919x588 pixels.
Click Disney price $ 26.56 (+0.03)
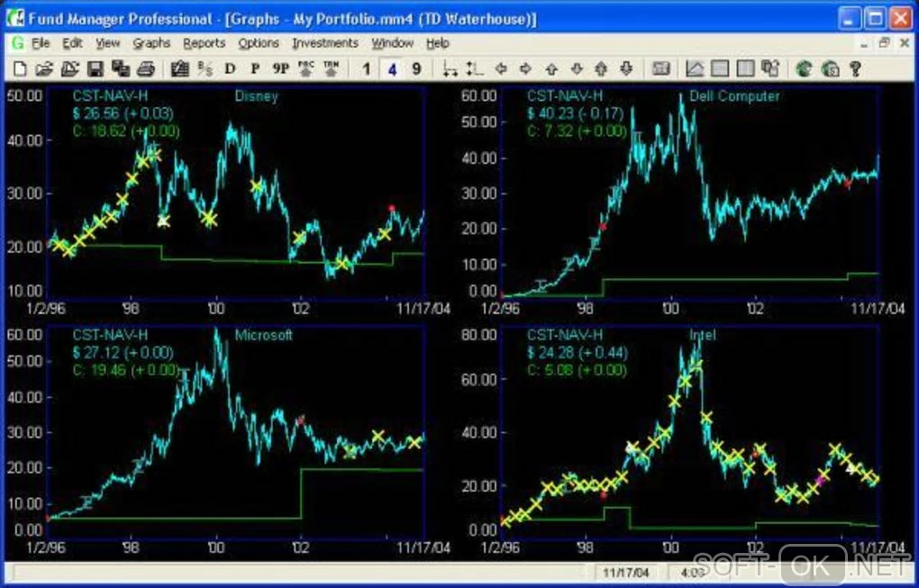pyautogui.click(x=123, y=113)
